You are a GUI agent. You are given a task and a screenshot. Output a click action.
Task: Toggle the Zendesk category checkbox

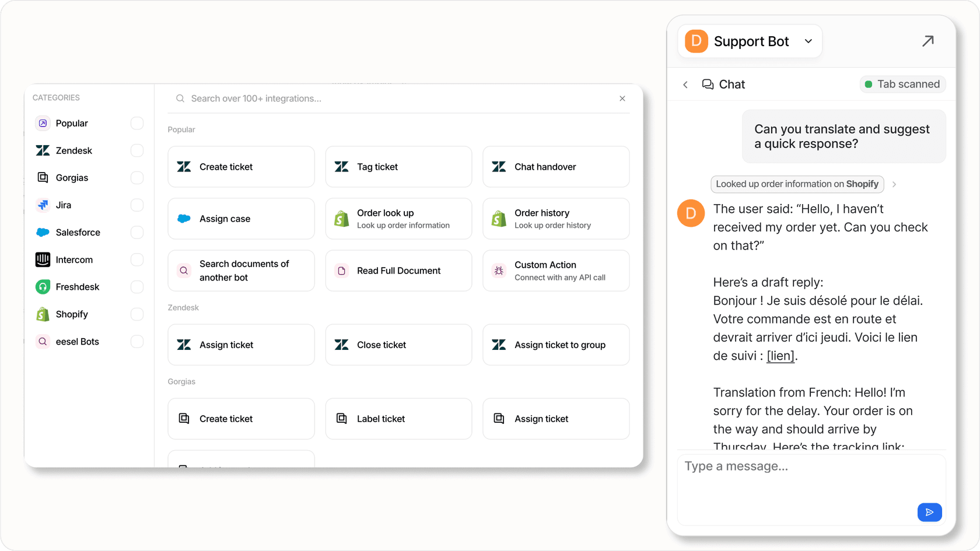click(x=136, y=150)
